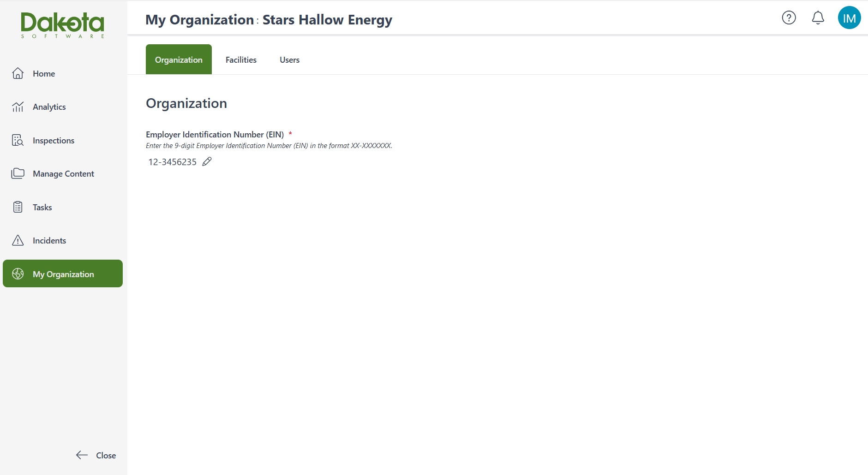
Task: Switch to the Facilities tab
Action: (241, 60)
